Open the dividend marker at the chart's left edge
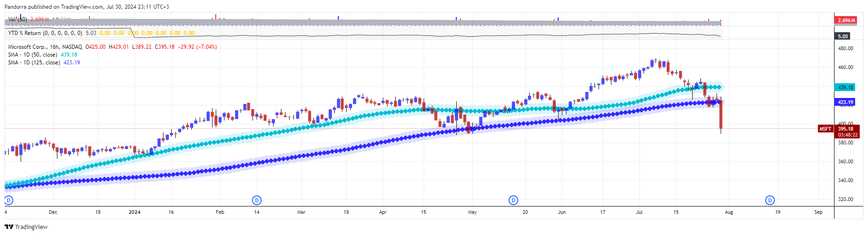 (x=8, y=200)
